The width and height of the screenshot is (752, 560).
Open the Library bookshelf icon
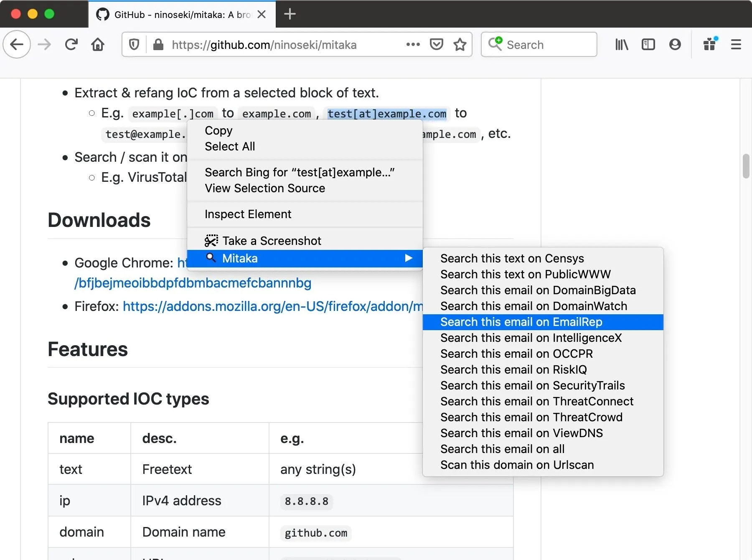622,44
